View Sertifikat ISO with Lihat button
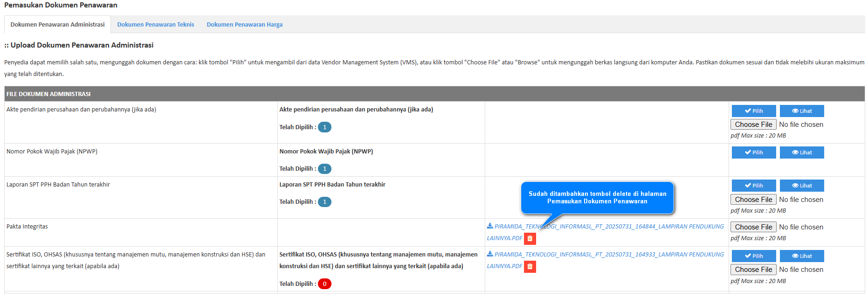Image resolution: width=868 pixels, height=298 pixels. 801,256
